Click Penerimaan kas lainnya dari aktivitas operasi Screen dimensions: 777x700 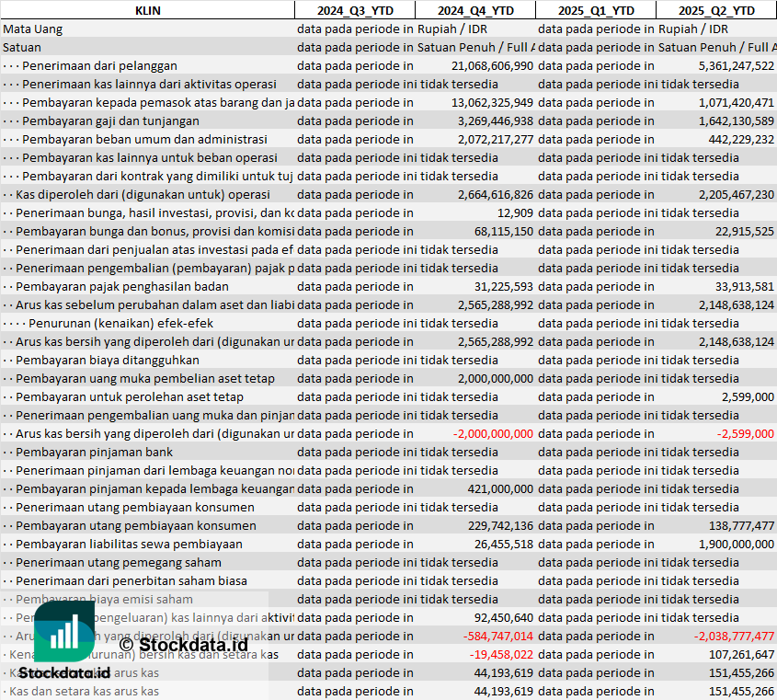149,84
